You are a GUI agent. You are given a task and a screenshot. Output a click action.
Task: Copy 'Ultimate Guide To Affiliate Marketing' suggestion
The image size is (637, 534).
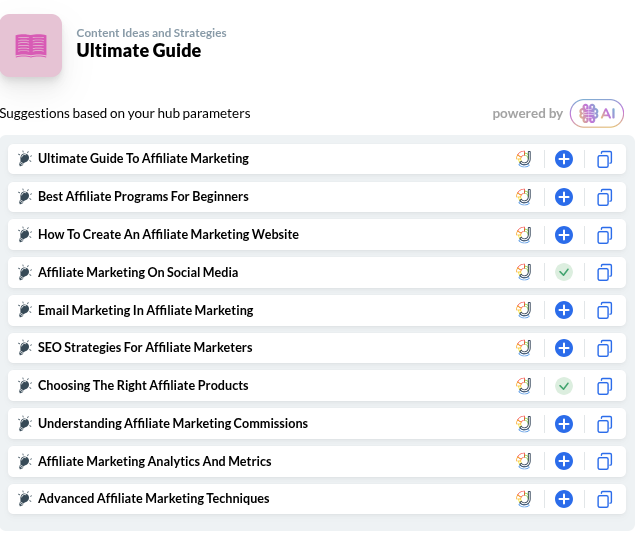[604, 159]
